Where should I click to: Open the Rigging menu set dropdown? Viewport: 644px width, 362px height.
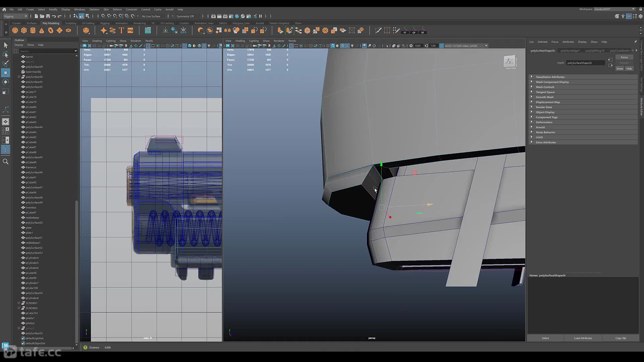pyautogui.click(x=15, y=16)
